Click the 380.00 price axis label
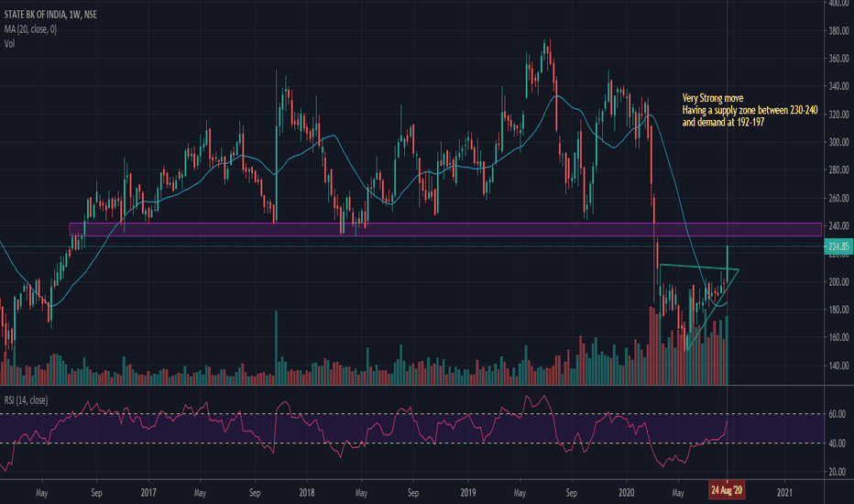 click(x=838, y=30)
